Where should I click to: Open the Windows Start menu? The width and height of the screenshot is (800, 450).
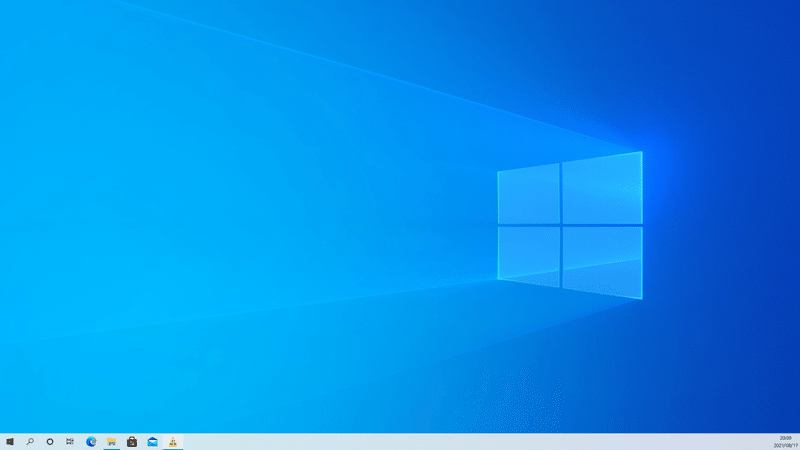(x=10, y=442)
